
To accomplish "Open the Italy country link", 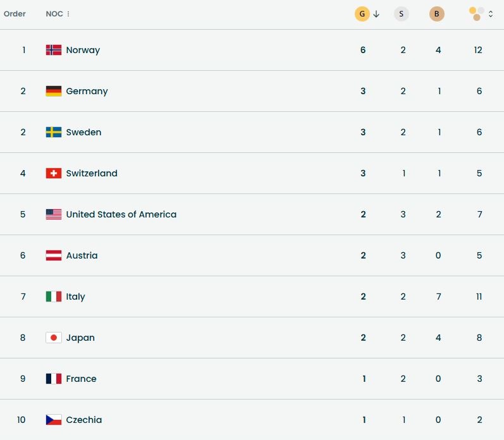I will 75,296.
